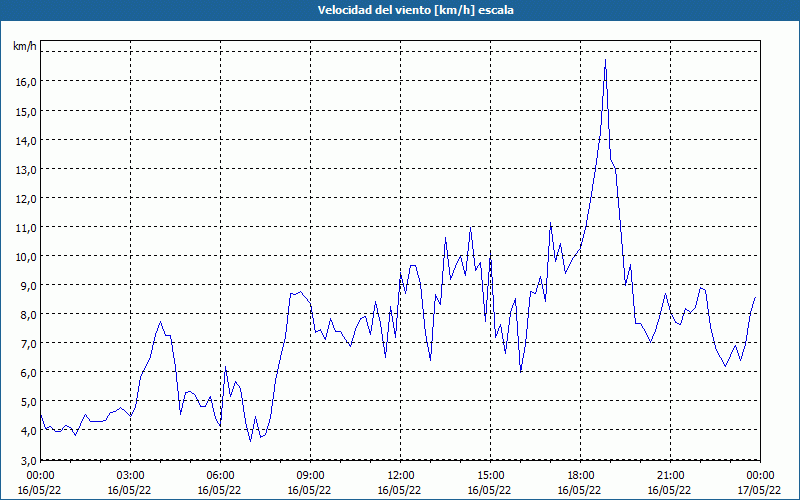
Task: Click the '06:00' time axis label
Action: point(220,476)
